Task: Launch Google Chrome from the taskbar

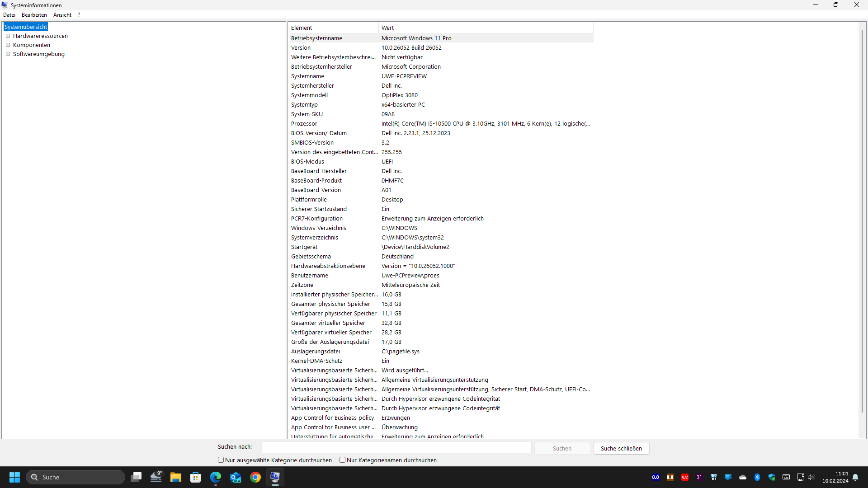Action: [x=255, y=477]
